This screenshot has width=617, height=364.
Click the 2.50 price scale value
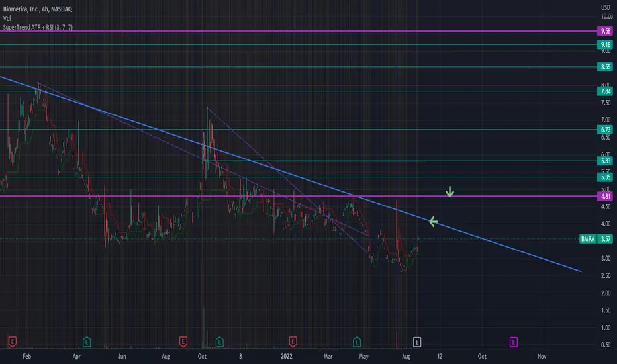[x=606, y=276]
